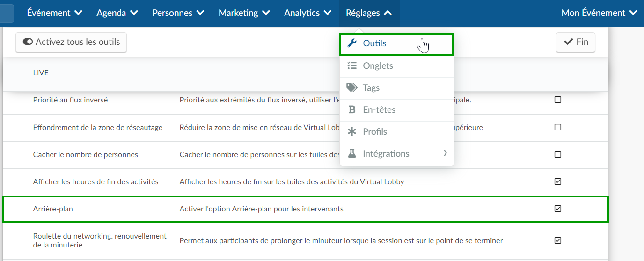The image size is (644, 261).
Task: Click the LIVE section header
Action: tap(41, 73)
